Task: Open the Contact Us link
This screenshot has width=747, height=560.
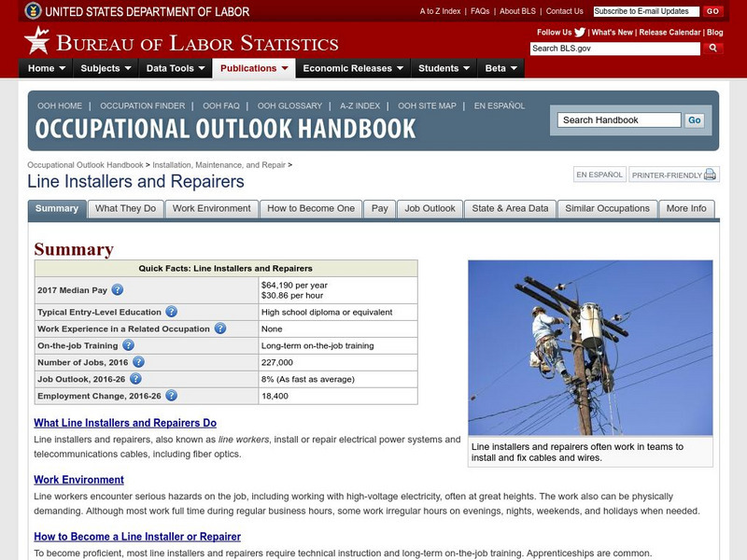Action: [565, 11]
